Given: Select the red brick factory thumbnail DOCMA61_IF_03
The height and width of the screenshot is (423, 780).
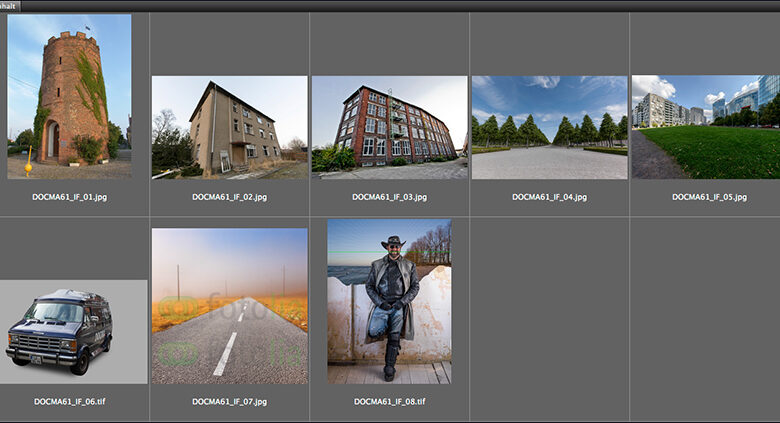Looking at the screenshot, I should pyautogui.click(x=390, y=127).
